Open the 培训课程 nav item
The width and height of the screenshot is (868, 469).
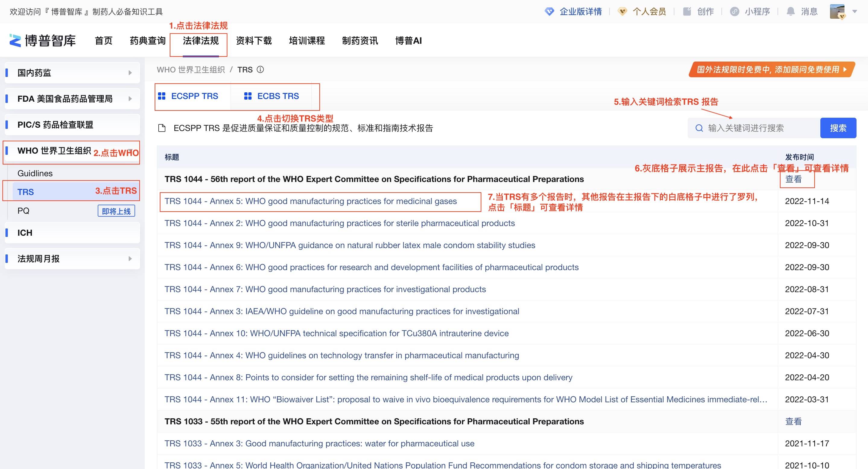tap(307, 41)
